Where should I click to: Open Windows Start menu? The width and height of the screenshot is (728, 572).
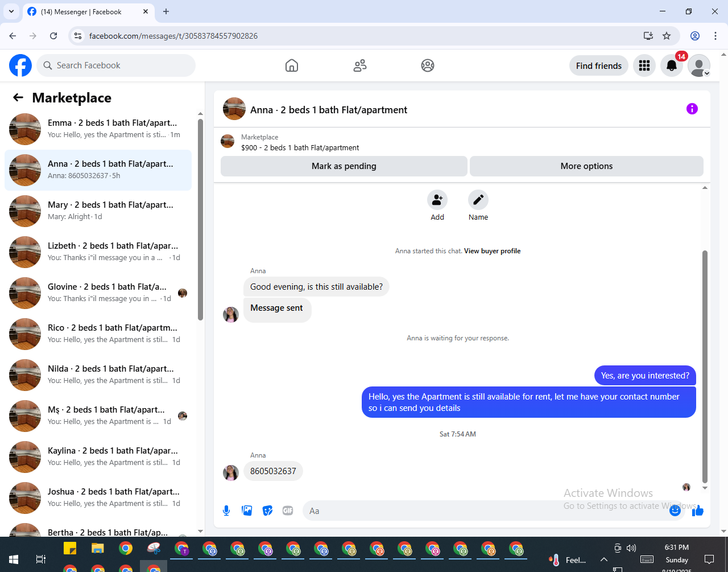(14, 559)
